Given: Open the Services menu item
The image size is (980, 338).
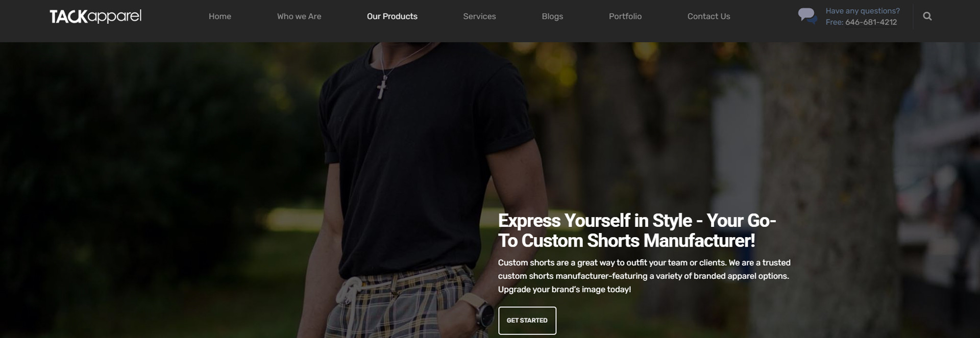Looking at the screenshot, I should tap(479, 16).
